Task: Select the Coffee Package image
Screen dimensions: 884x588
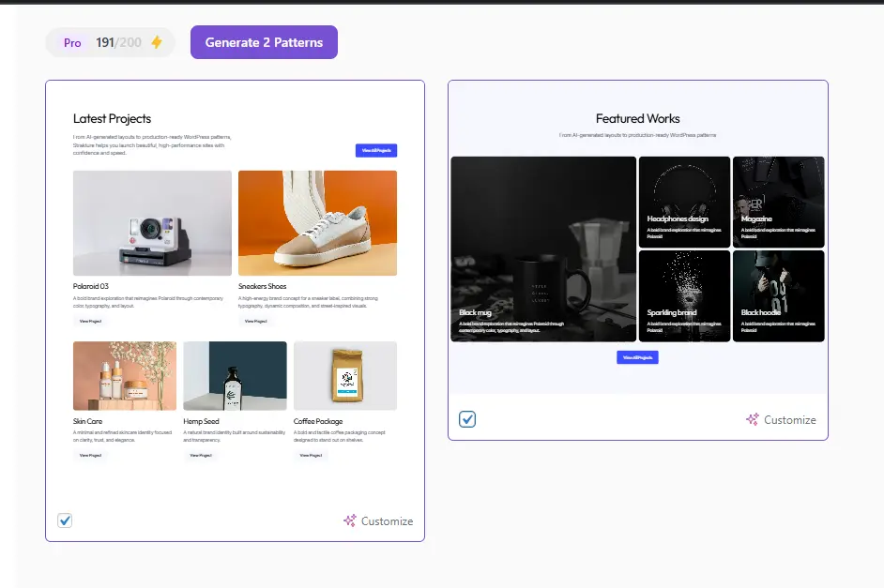Action: coord(344,376)
